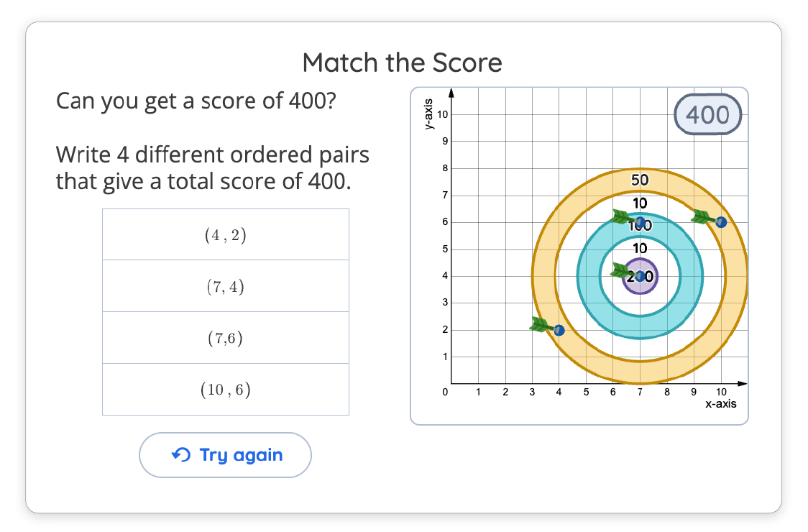Viewport: 808px width, 532px height.
Task: Click the undo arrow icon in Try again
Action: click(181, 454)
